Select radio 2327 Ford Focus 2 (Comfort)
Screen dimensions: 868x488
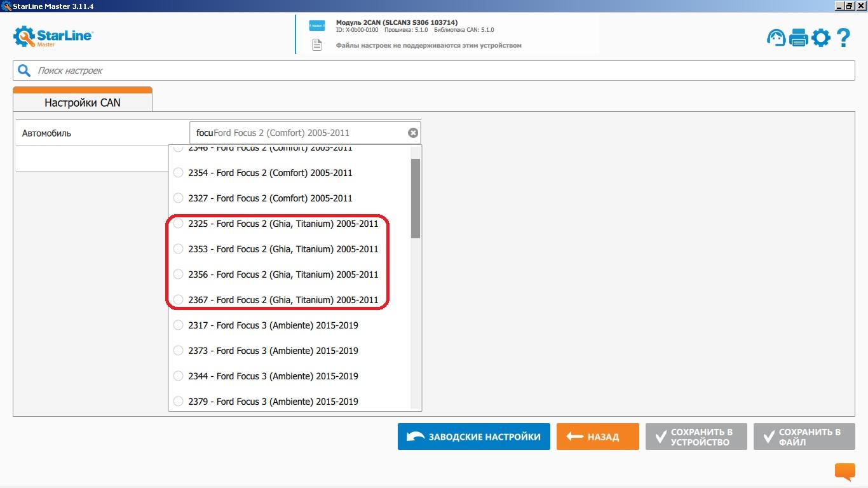coord(178,198)
